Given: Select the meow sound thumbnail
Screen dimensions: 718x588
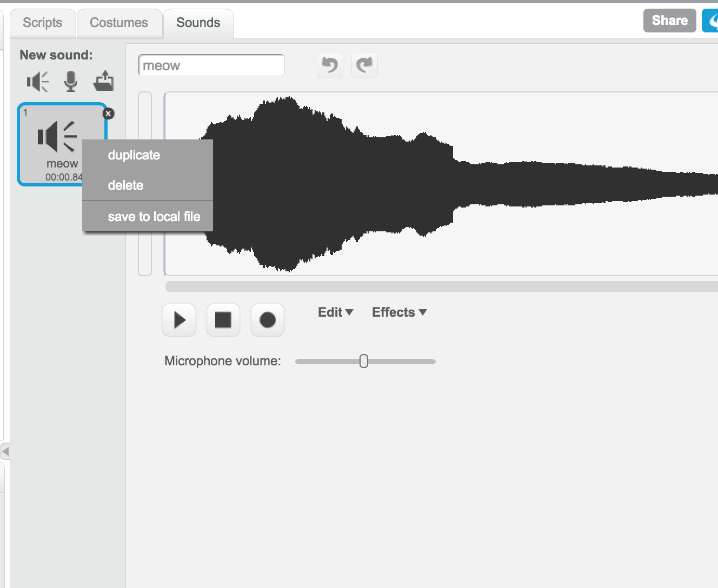Looking at the screenshot, I should click(x=51, y=136).
